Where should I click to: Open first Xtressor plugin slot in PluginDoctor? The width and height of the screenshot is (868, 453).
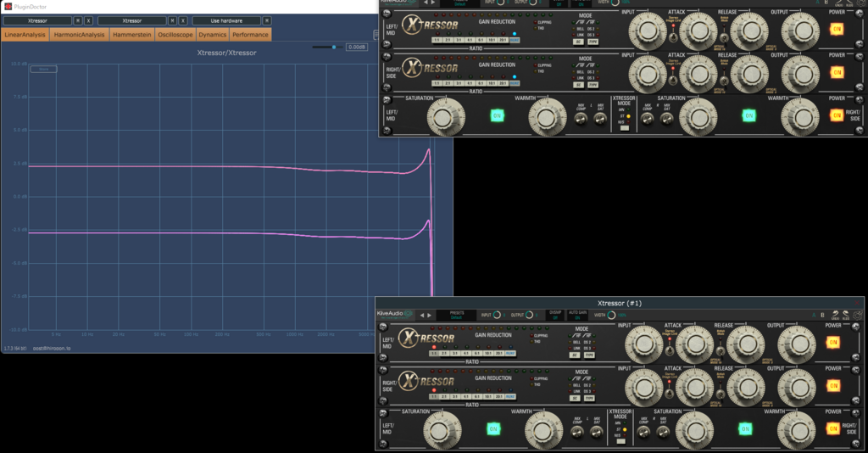tap(37, 20)
